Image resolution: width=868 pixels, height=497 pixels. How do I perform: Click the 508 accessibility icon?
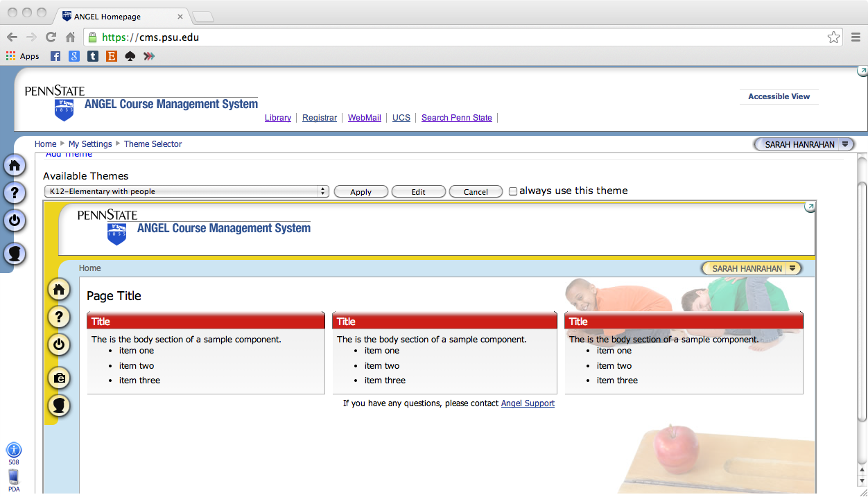[x=14, y=450]
